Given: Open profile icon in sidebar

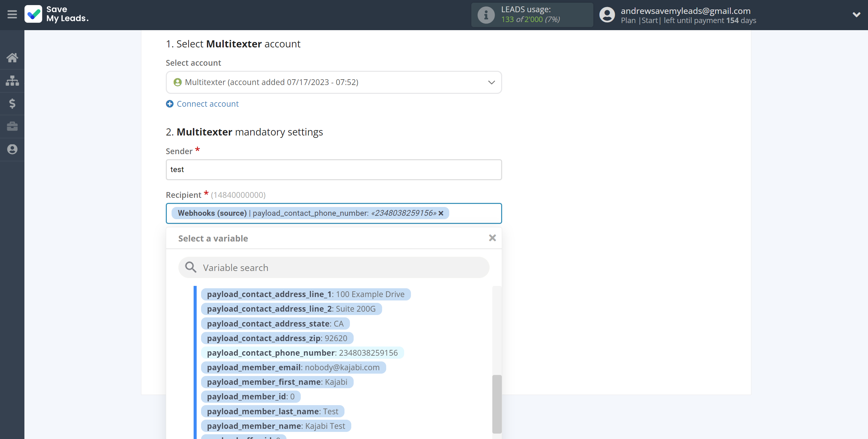Looking at the screenshot, I should click(12, 149).
